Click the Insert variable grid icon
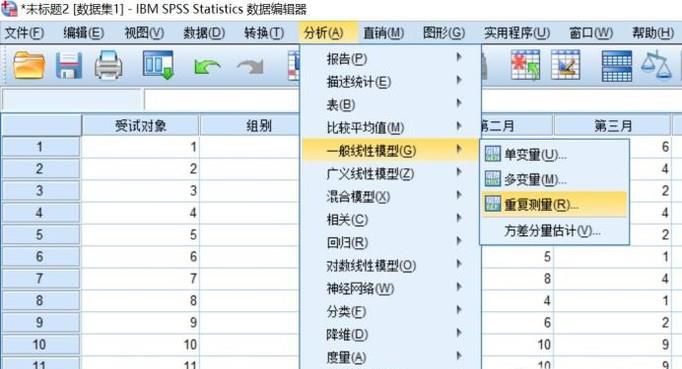The height and width of the screenshot is (369, 682). 565,65
